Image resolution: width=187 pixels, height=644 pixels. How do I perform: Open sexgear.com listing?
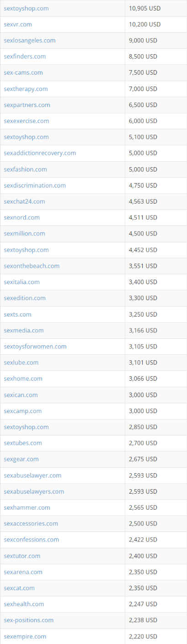[21, 459]
